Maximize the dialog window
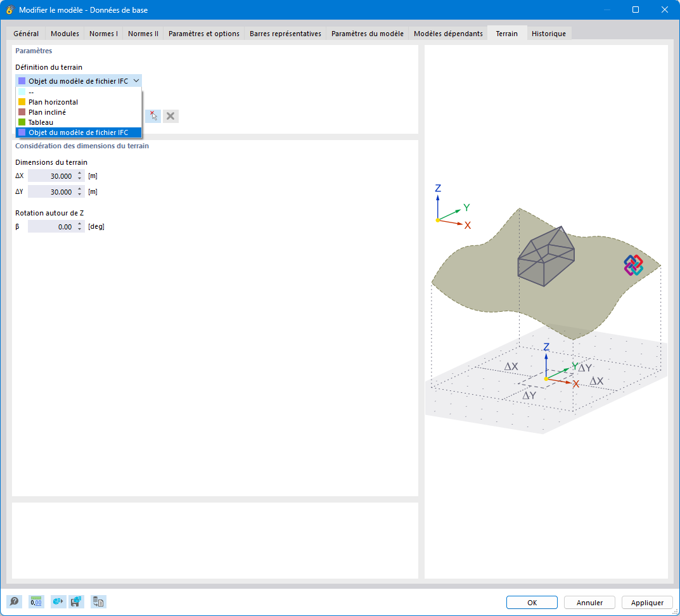 pyautogui.click(x=636, y=10)
